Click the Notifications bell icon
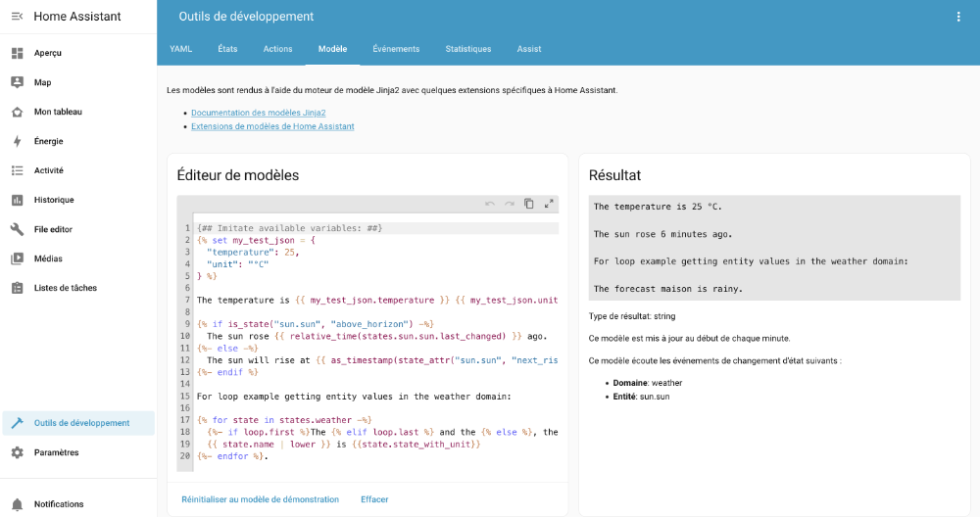 [17, 504]
